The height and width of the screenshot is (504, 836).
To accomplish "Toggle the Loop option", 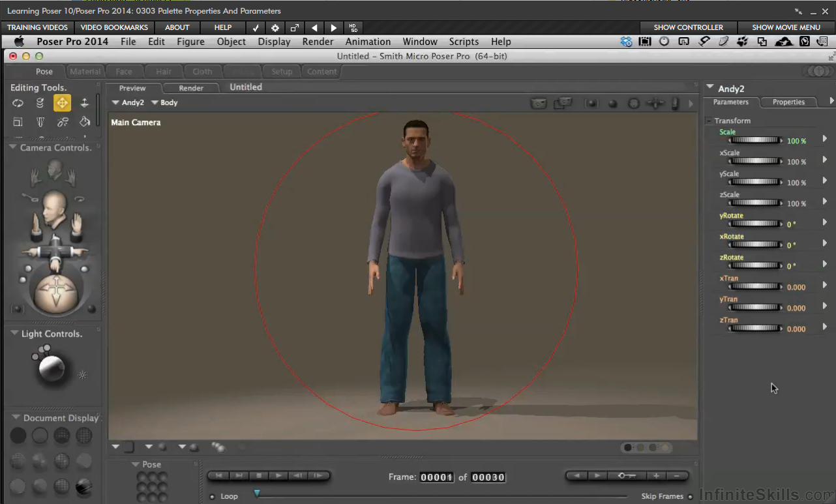I will point(213,497).
